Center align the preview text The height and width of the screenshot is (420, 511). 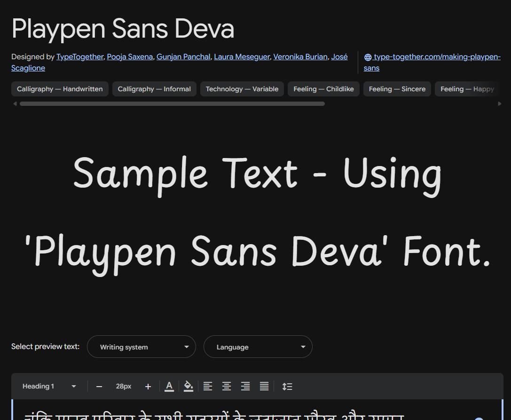click(227, 387)
